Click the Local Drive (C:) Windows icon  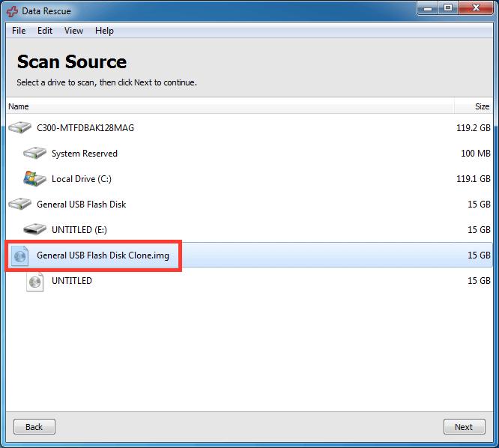click(34, 178)
